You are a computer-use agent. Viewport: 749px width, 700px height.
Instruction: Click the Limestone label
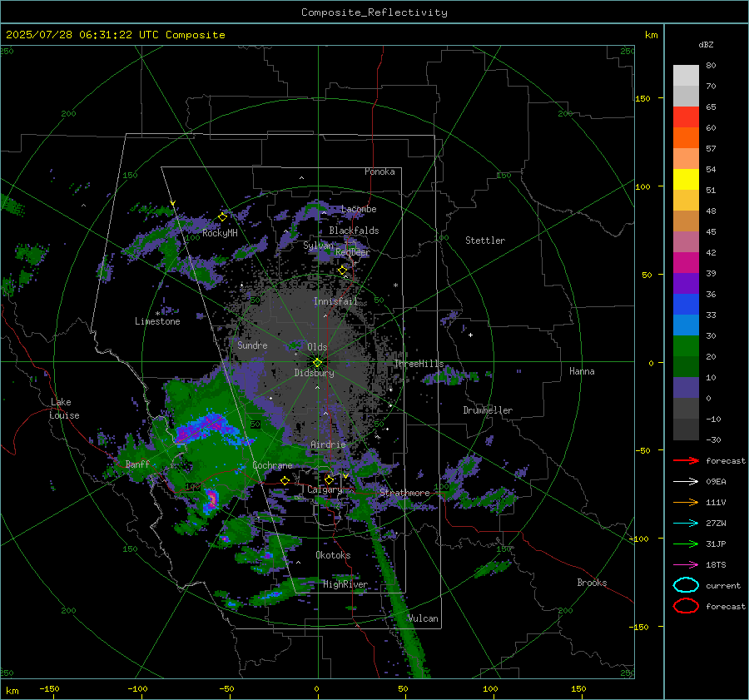(157, 321)
